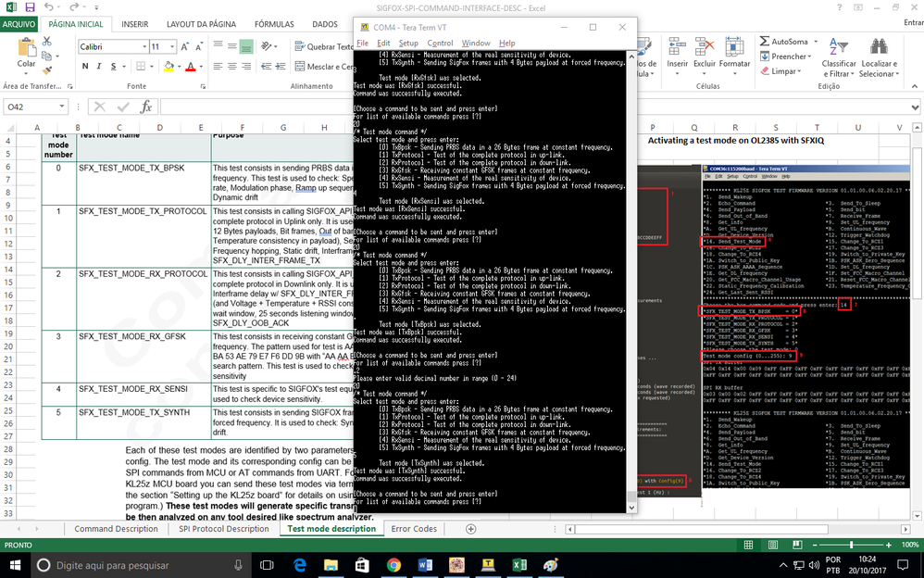This screenshot has height=578, width=924.
Task: Decrease font size with small A icon
Action: [x=200, y=46]
